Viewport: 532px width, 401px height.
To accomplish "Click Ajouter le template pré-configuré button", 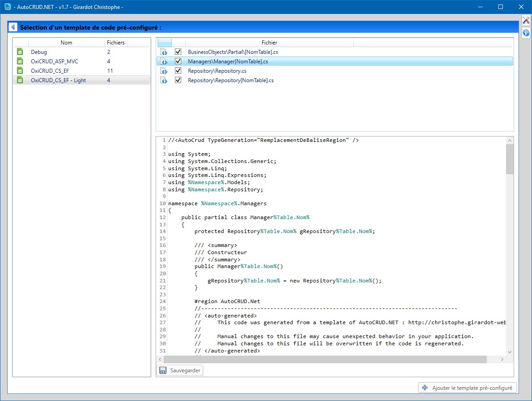I will (x=467, y=388).
